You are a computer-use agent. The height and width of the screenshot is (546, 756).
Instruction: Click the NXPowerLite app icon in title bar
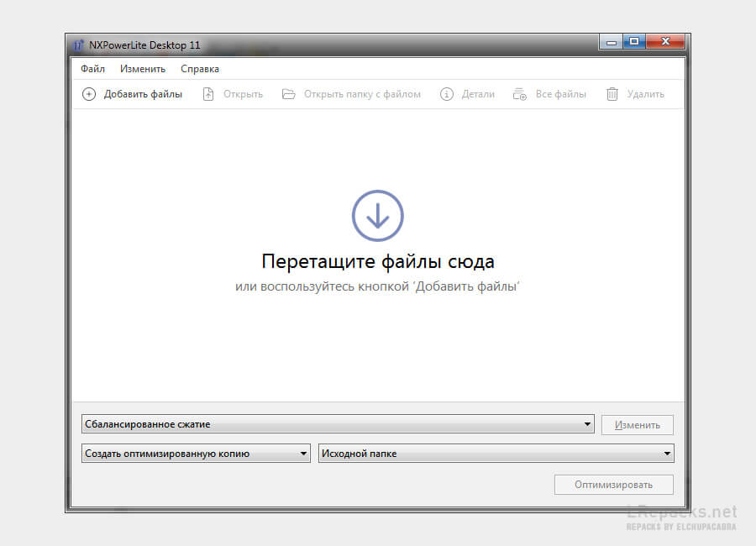tap(79, 45)
